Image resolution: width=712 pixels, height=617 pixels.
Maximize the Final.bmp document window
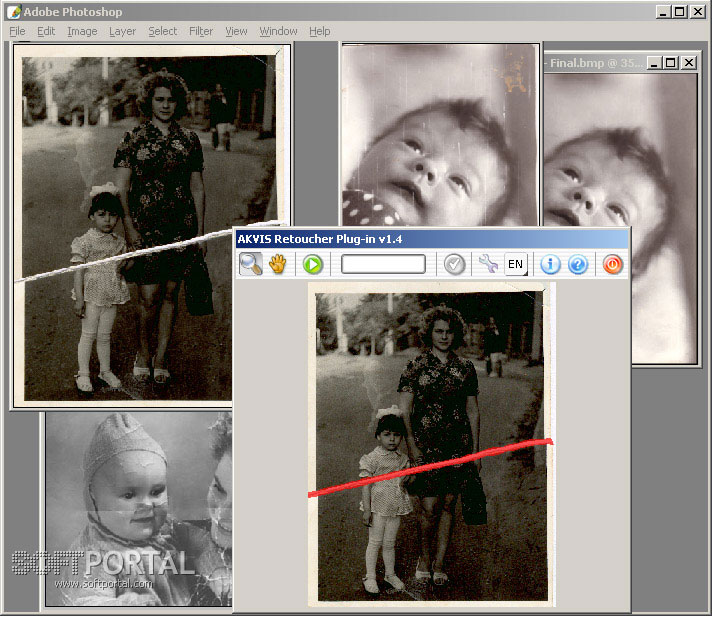coord(671,63)
